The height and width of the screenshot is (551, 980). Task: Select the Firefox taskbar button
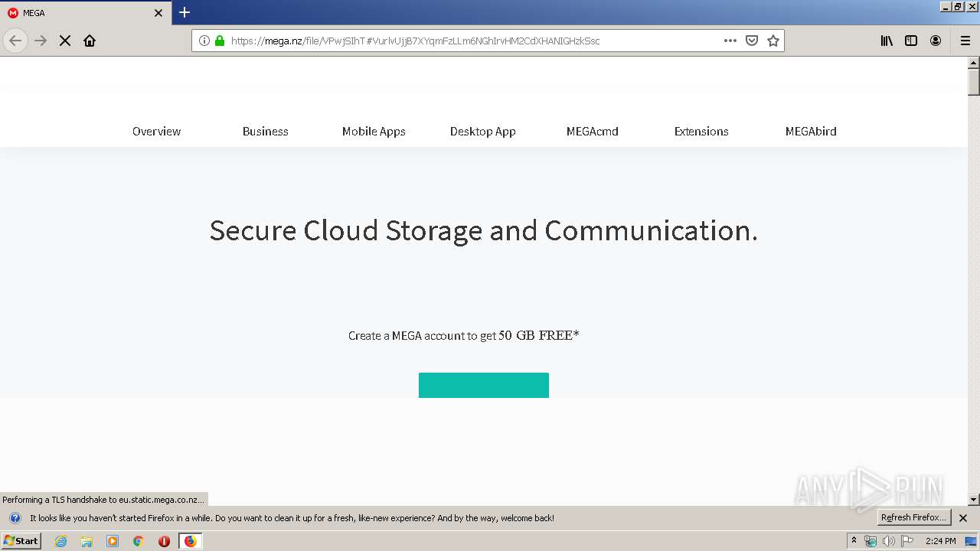pos(190,541)
